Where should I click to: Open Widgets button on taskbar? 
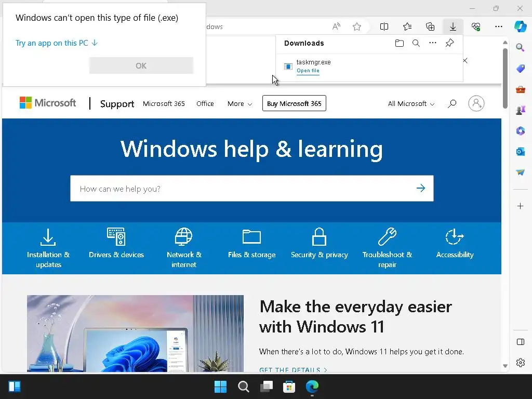click(x=15, y=387)
